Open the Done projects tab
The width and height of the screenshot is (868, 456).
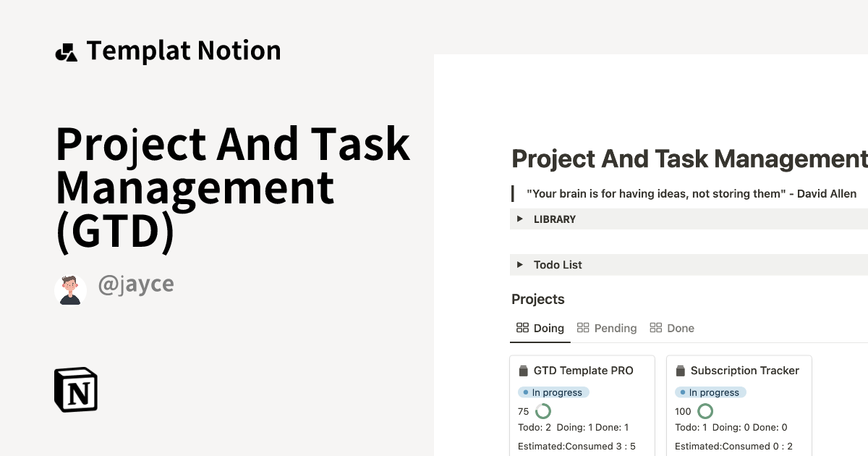(680, 327)
